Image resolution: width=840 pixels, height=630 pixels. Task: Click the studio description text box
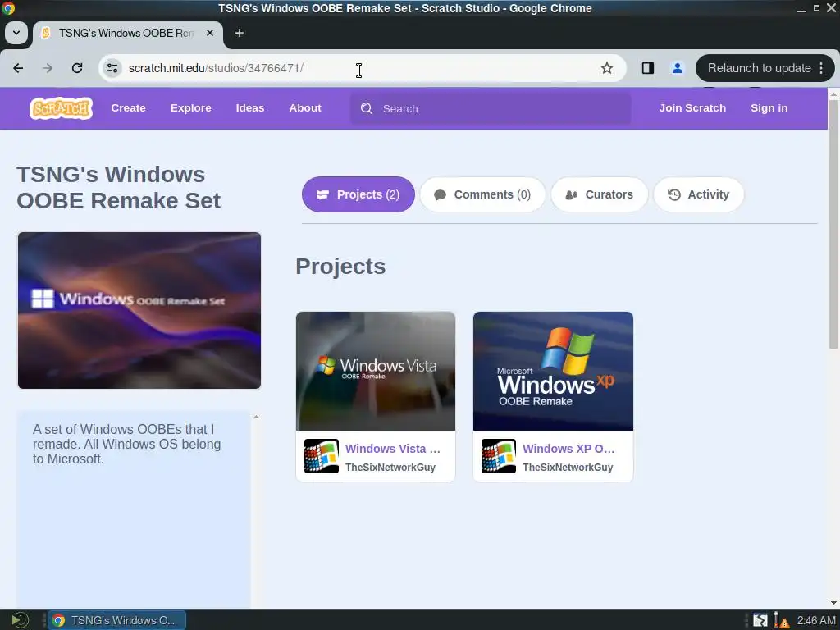tap(134, 509)
